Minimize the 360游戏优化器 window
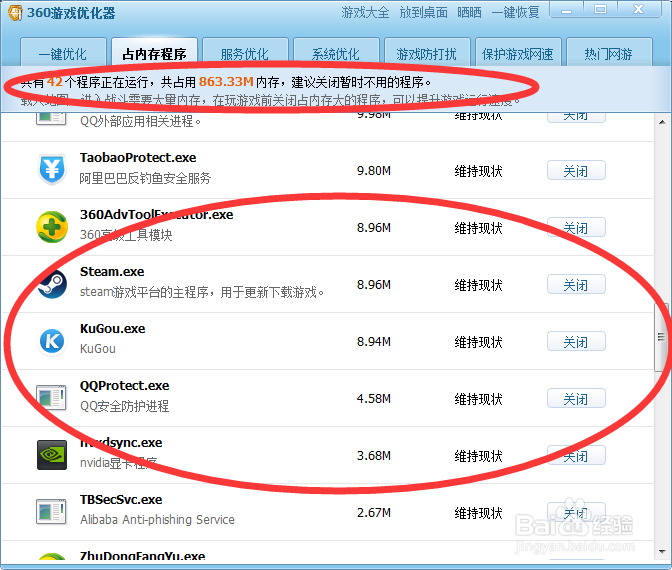This screenshot has width=672, height=570. tap(567, 9)
